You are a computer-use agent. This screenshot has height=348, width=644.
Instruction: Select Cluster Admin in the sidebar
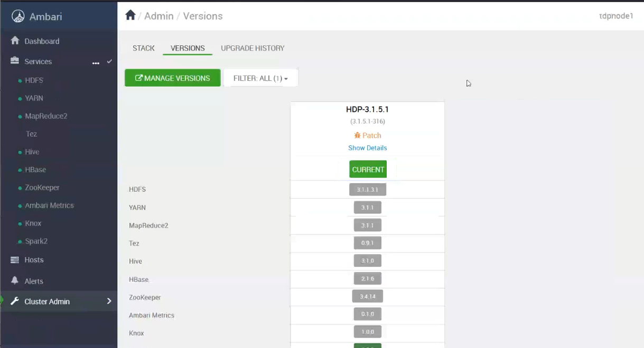47,302
